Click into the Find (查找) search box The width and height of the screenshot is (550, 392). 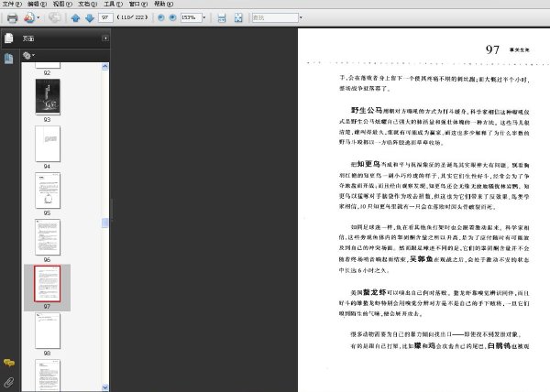pyautogui.click(x=275, y=17)
